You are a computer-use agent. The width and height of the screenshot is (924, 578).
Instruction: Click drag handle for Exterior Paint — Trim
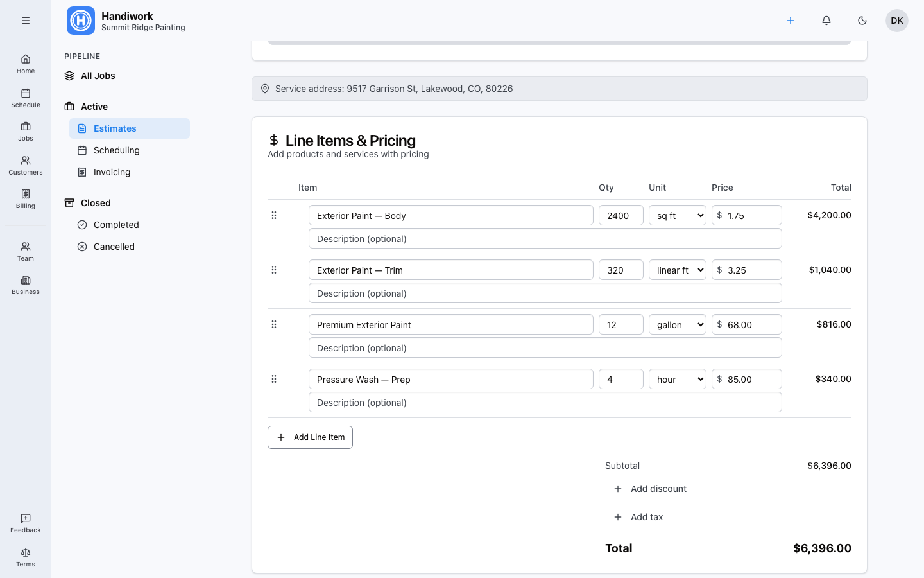click(274, 270)
